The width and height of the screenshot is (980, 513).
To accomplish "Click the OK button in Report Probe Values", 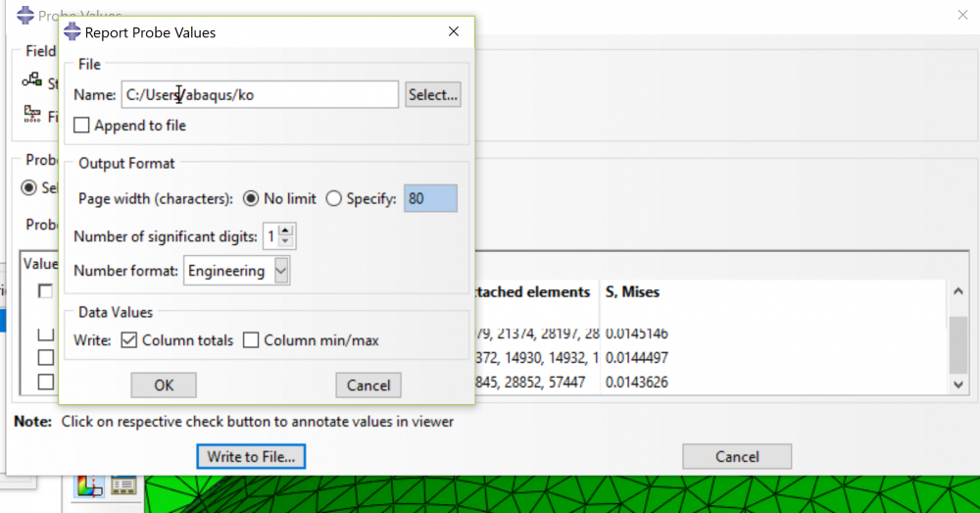I will click(164, 385).
